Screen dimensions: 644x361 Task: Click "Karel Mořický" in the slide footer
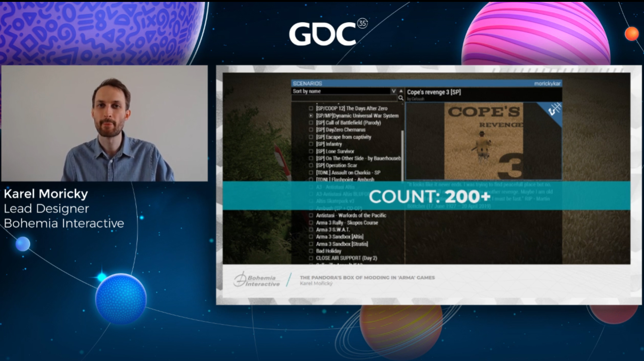coord(316,284)
